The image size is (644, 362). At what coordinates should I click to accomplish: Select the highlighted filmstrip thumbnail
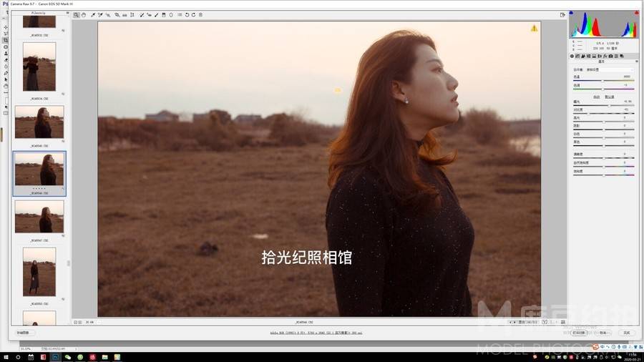click(x=39, y=173)
